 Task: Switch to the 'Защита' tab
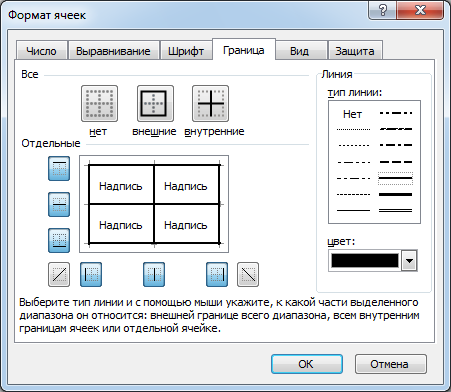(x=355, y=51)
